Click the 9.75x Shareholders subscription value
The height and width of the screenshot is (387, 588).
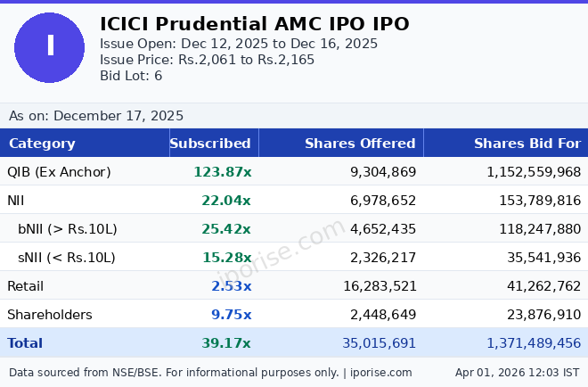coord(231,315)
